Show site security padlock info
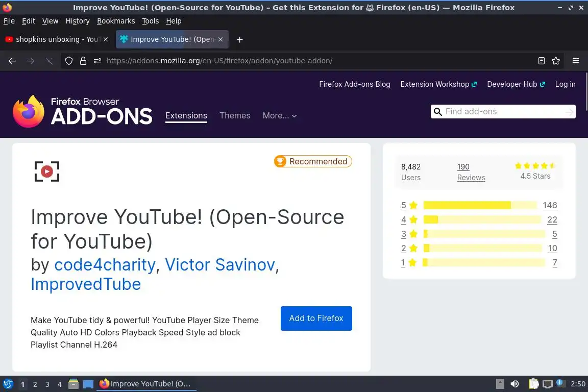This screenshot has height=392, width=588. pyautogui.click(x=83, y=61)
